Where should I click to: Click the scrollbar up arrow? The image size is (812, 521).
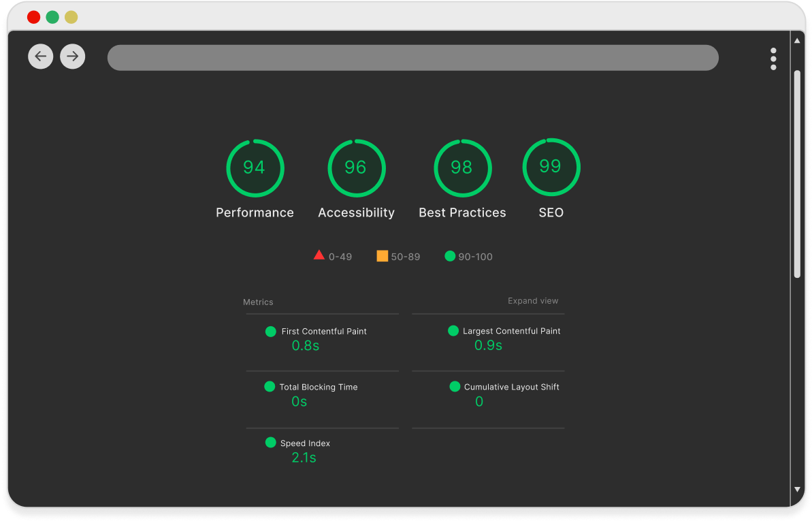pyautogui.click(x=797, y=41)
